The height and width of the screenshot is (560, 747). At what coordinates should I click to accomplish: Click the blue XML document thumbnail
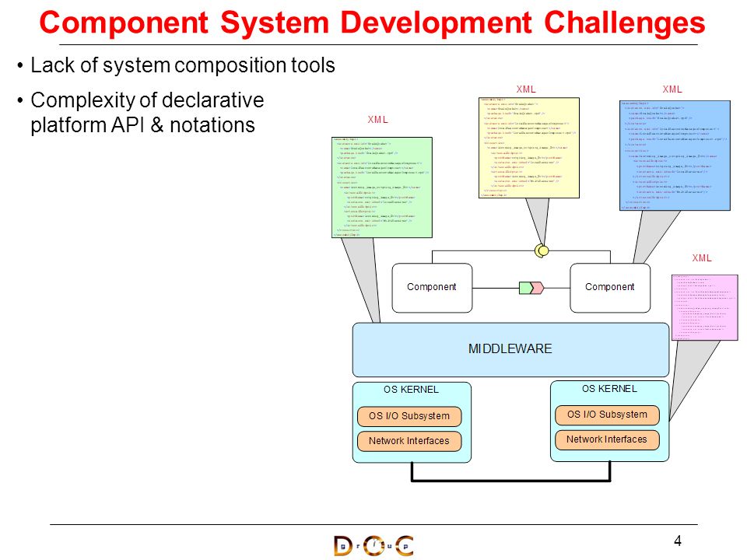[675, 156]
